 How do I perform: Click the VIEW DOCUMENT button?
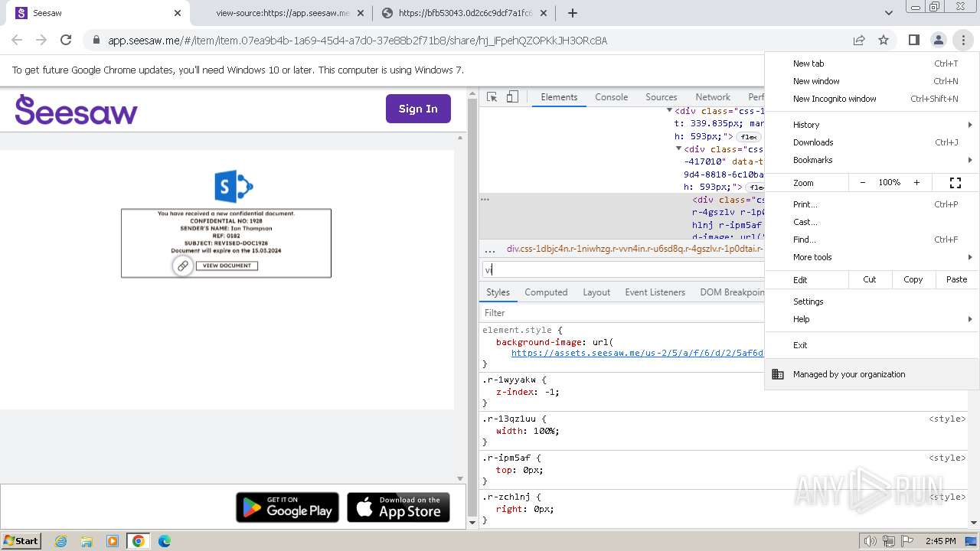(227, 266)
